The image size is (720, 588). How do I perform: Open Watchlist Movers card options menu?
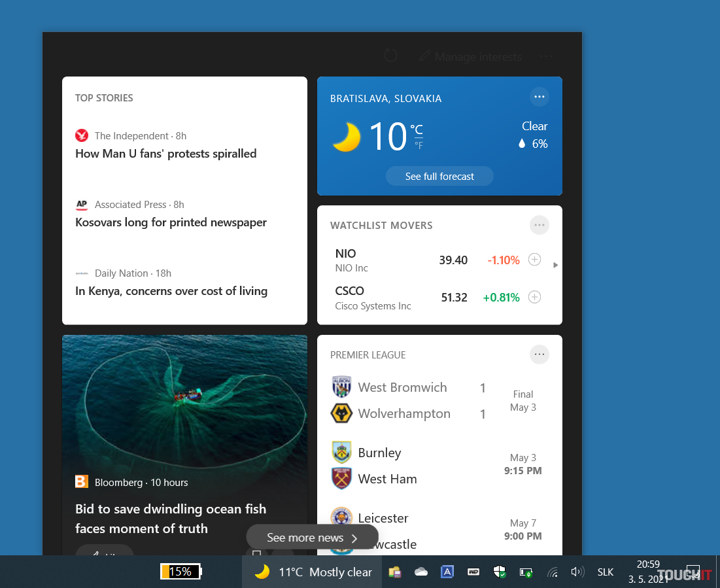pyautogui.click(x=539, y=225)
